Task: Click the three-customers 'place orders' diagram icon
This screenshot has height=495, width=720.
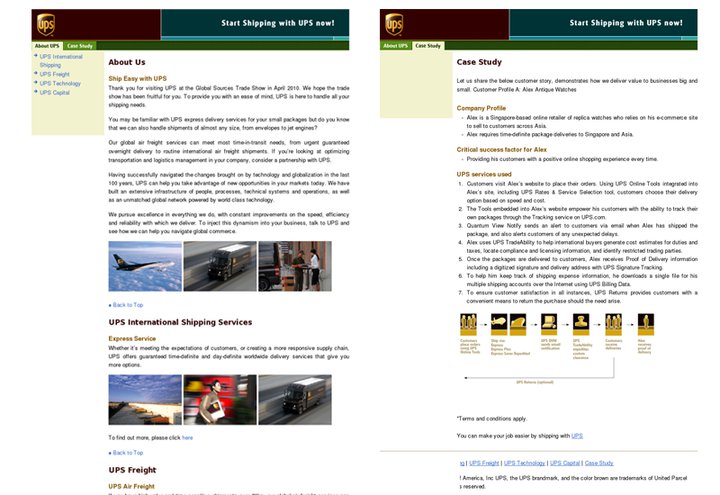Action: pos(468,324)
